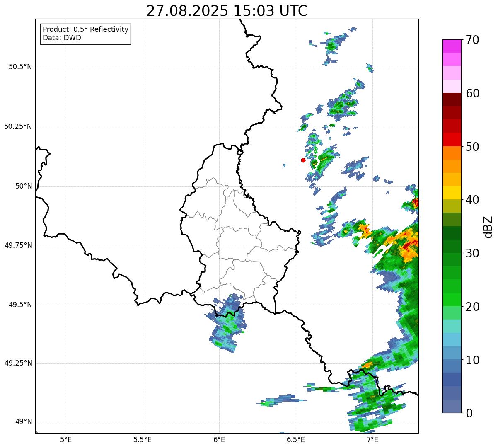
Task: Click the red dot marker on the map
Action: tap(303, 160)
